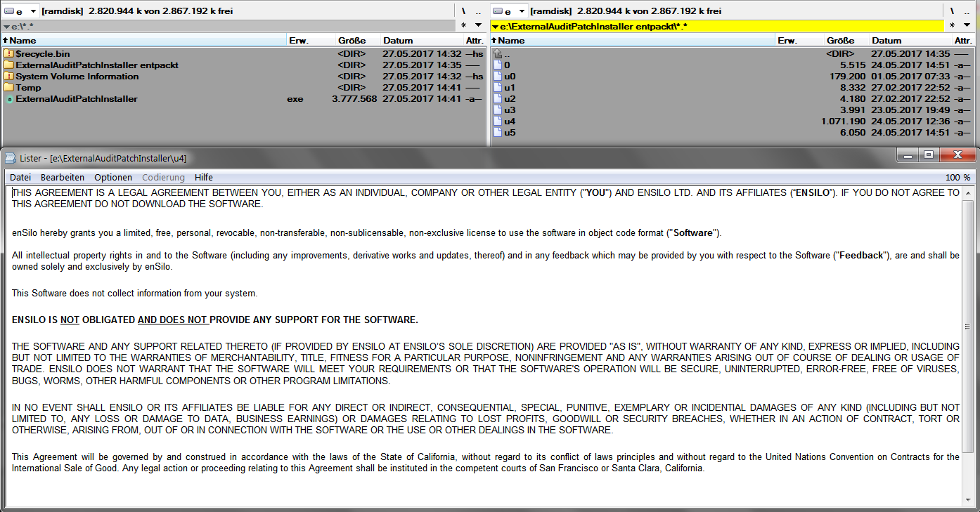980x512 pixels.
Task: Click the parent directory up-arrow icon in right panel
Action: point(498,54)
